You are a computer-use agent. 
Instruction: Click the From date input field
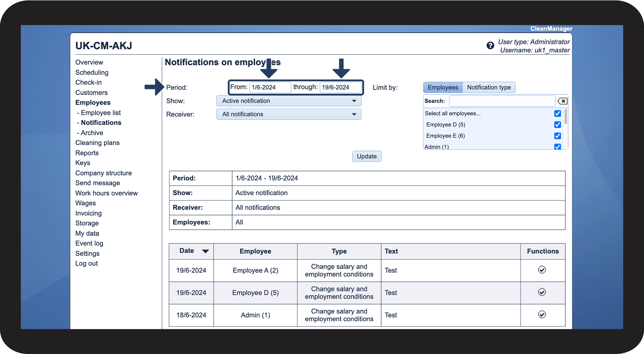pos(270,87)
